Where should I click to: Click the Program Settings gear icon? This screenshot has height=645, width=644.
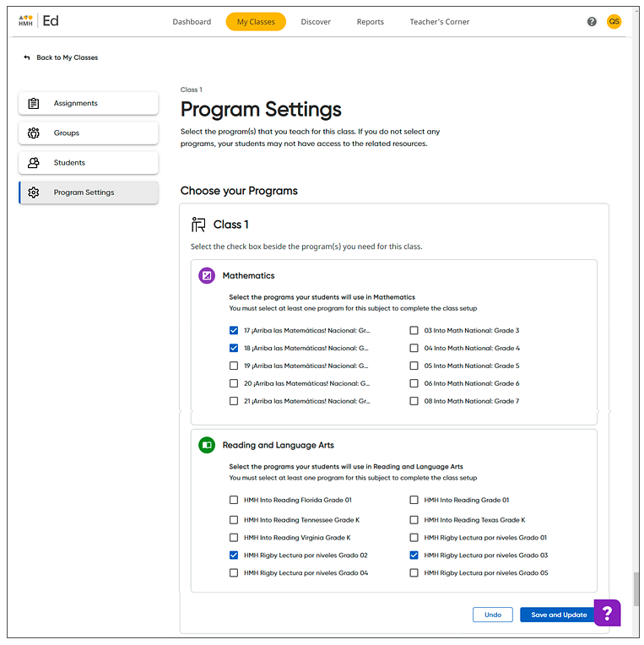tap(34, 192)
